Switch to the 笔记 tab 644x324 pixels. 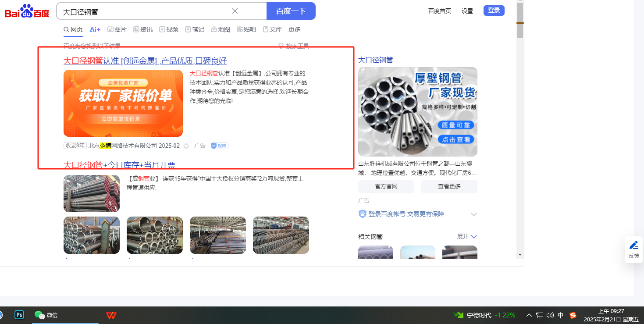pos(195,29)
